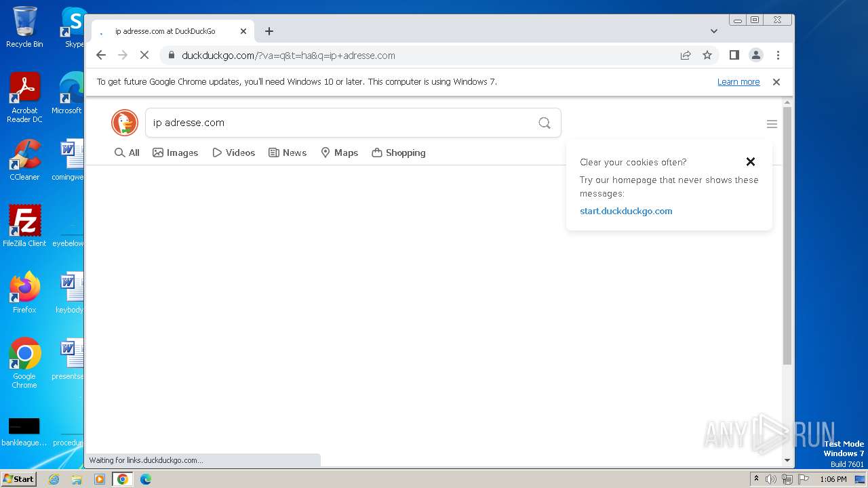
Task: Open the bankleague desktop file icon
Action: (x=24, y=432)
